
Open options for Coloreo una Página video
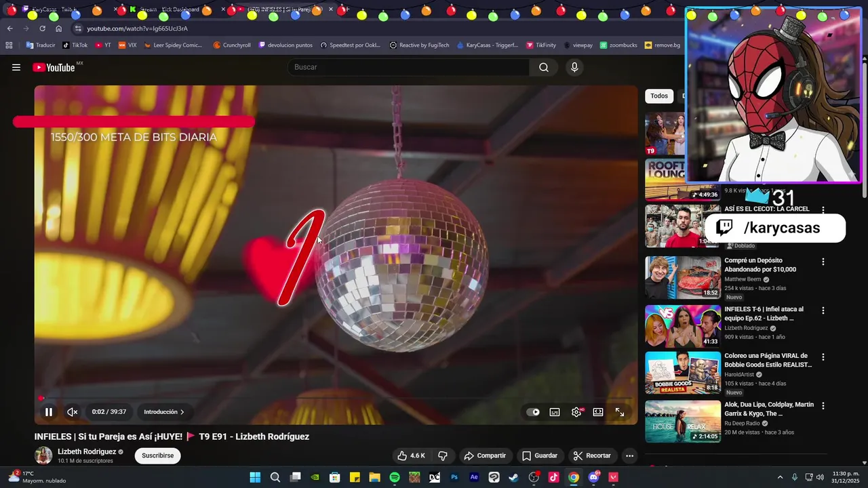[x=823, y=357]
